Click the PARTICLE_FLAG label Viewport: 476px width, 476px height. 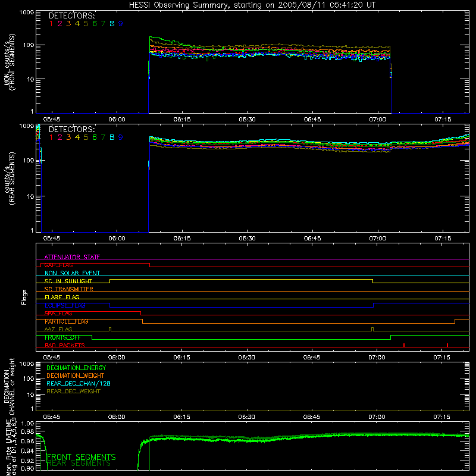click(x=67, y=321)
